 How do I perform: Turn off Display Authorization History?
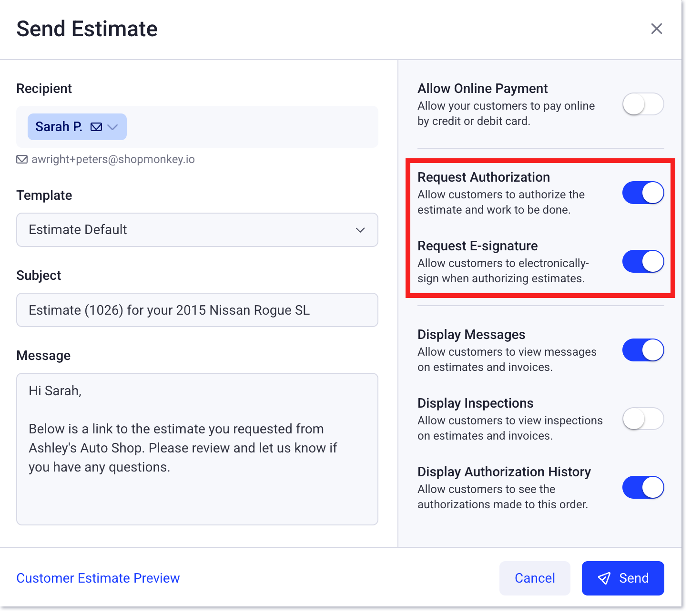[643, 487]
